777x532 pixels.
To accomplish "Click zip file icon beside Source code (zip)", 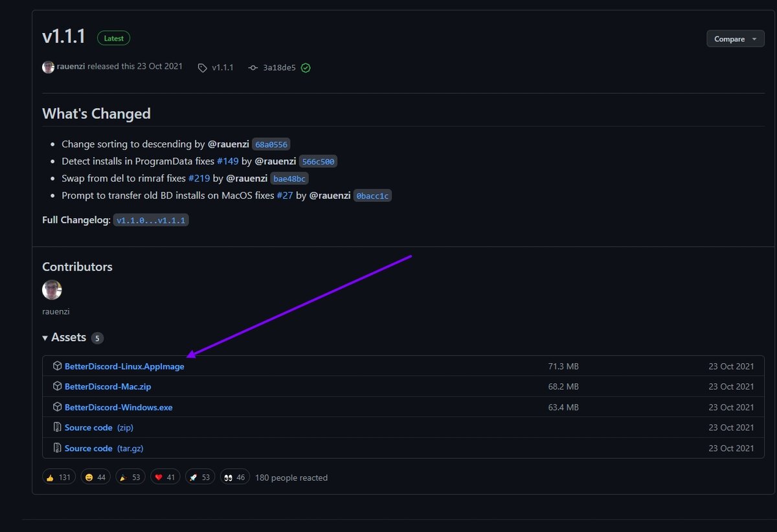I will [x=57, y=428].
